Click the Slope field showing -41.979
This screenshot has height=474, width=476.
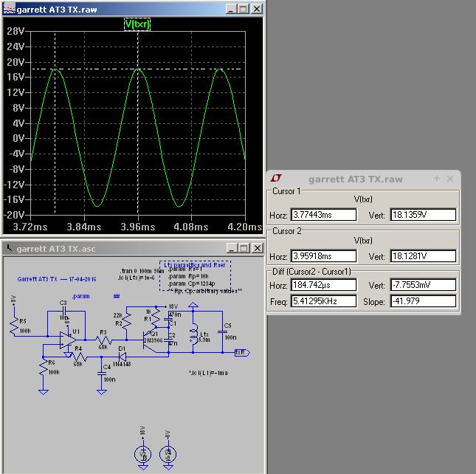[x=423, y=301]
